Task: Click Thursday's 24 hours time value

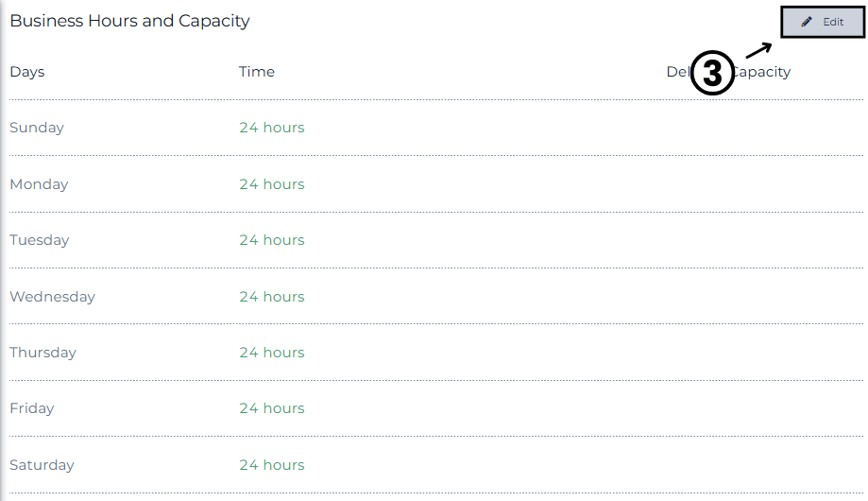Action: 272,353
